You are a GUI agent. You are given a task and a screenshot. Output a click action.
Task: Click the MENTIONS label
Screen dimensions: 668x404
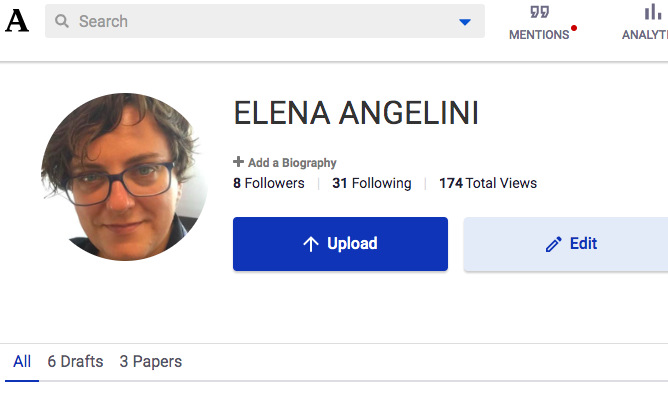click(x=539, y=35)
